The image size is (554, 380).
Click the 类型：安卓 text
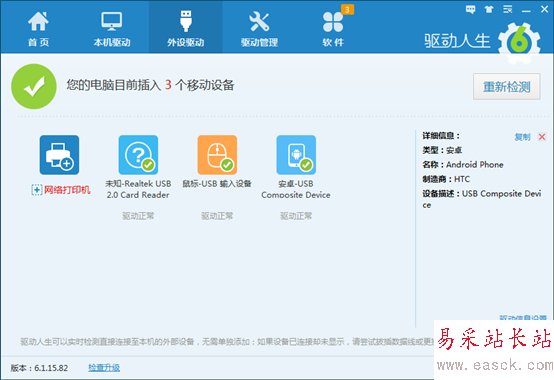[x=442, y=150]
